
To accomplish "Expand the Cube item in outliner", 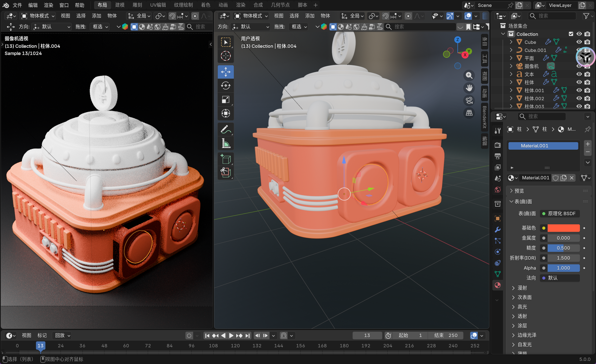I will (511, 42).
